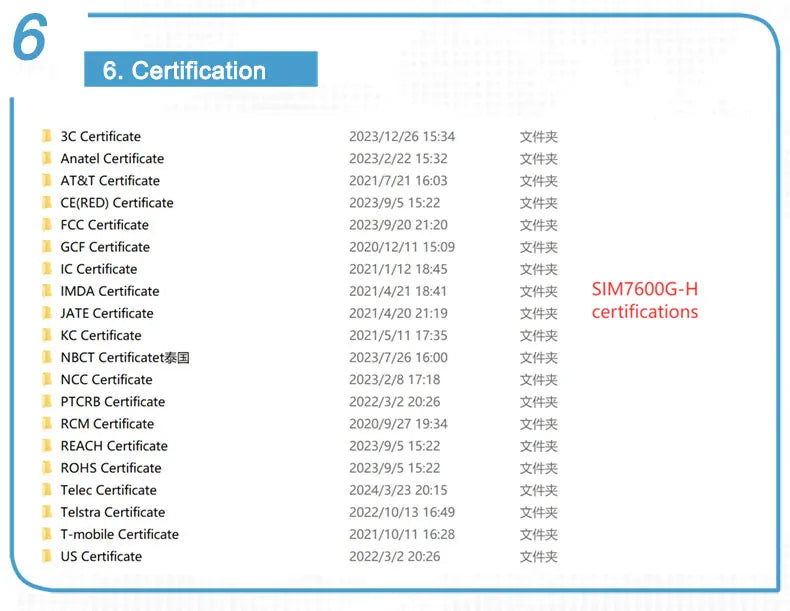Image resolution: width=790 pixels, height=611 pixels.
Task: Select folder icon next to KC Certificate
Action: (x=47, y=335)
